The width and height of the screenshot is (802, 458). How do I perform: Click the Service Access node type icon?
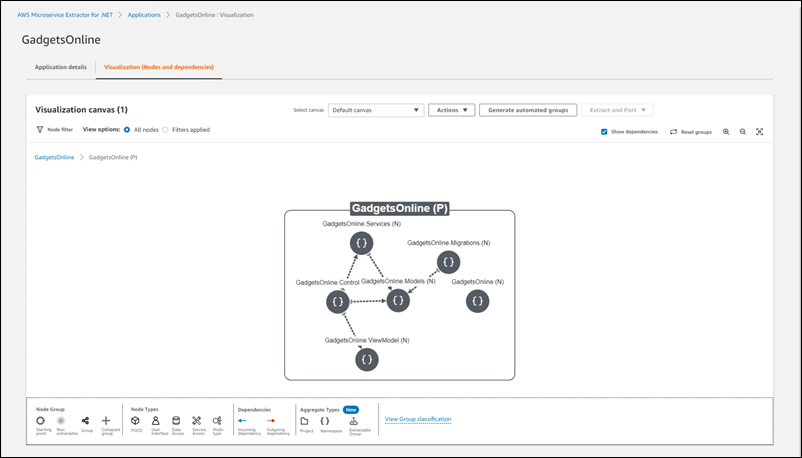pos(196,421)
